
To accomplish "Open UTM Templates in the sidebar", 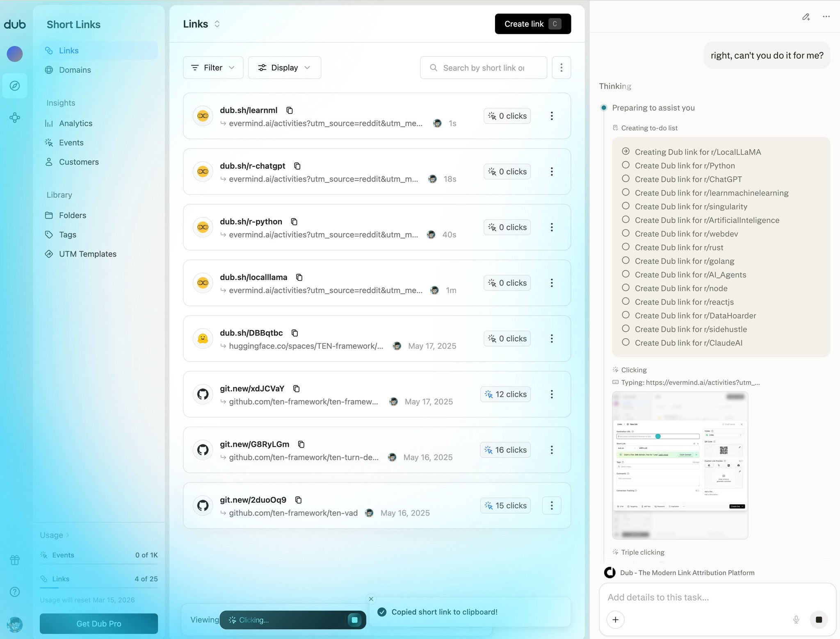I will tap(87, 254).
